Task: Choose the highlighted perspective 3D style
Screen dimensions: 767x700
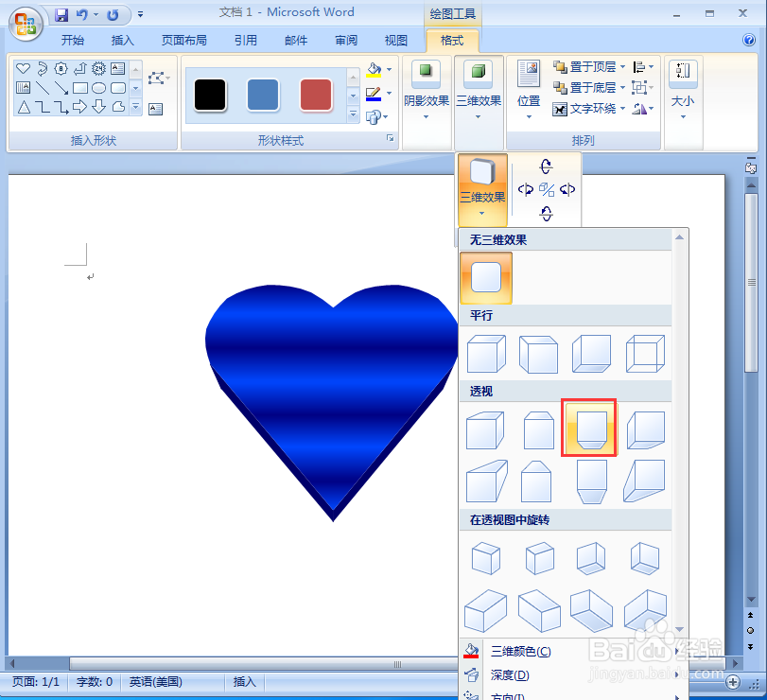Action: [589, 429]
